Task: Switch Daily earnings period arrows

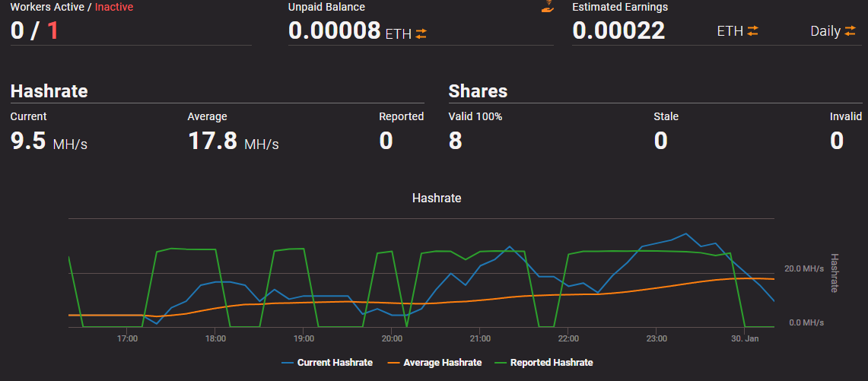Action: coord(850,32)
